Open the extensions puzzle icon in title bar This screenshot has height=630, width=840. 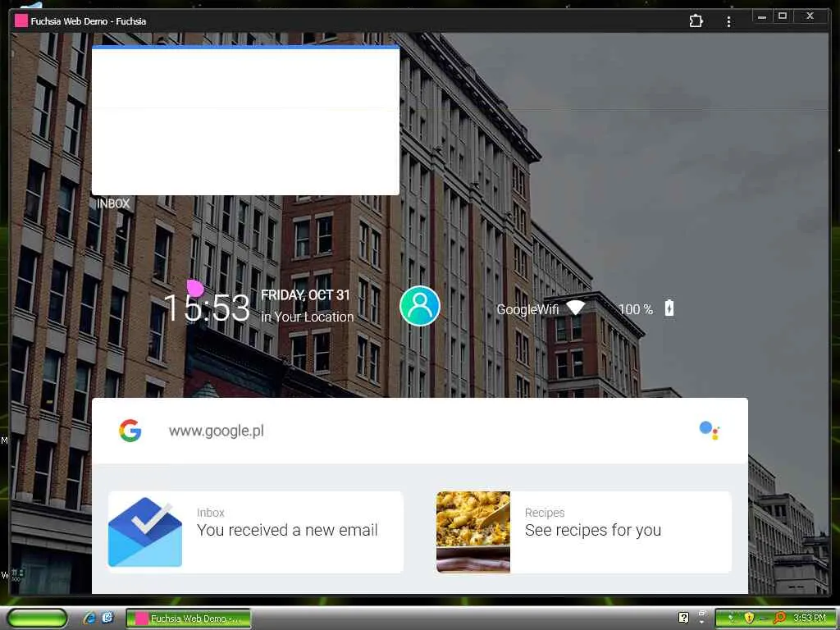pos(696,21)
